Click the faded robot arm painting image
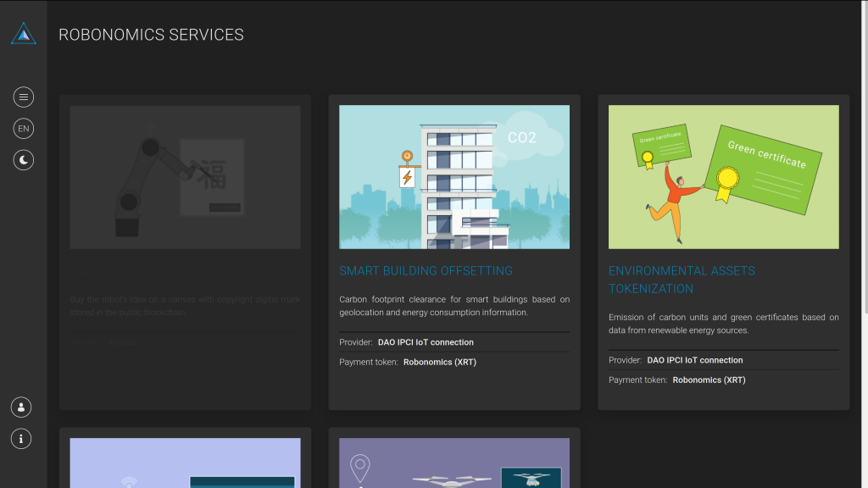 click(x=185, y=177)
